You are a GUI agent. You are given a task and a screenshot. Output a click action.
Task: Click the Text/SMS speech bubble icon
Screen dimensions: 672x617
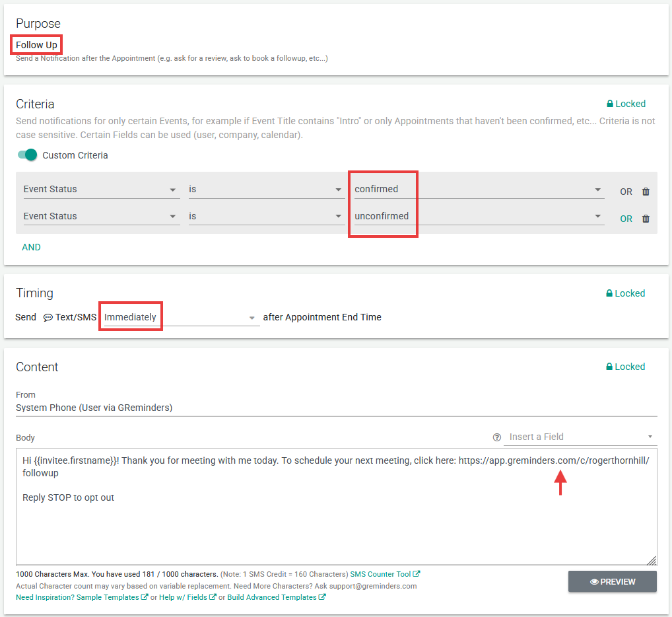click(48, 318)
